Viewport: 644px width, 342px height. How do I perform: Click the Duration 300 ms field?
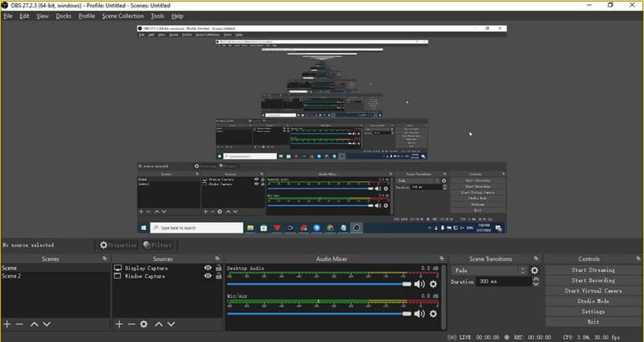click(504, 282)
